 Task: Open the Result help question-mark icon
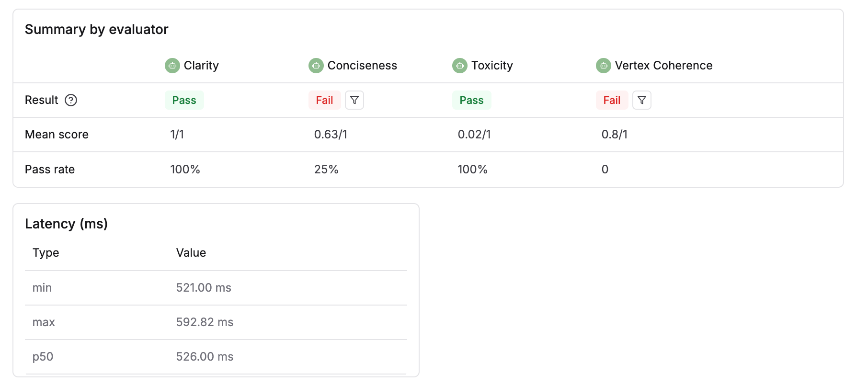tap(71, 100)
